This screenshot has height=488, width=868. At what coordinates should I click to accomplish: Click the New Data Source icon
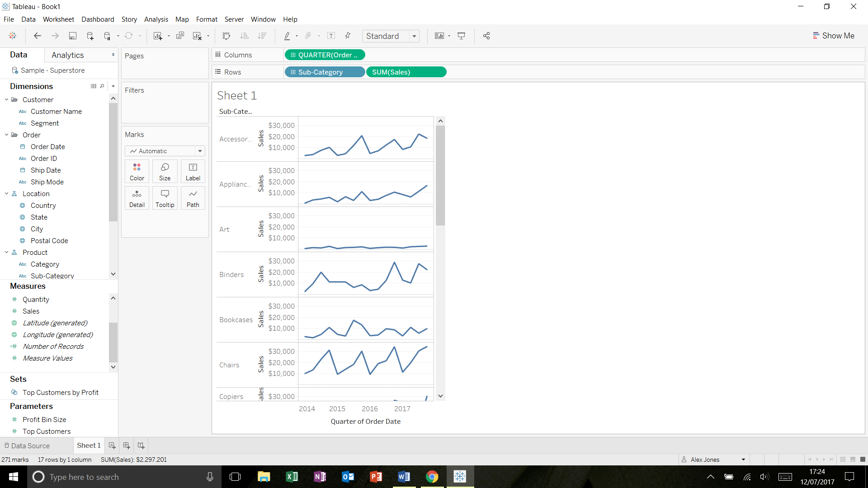point(90,36)
